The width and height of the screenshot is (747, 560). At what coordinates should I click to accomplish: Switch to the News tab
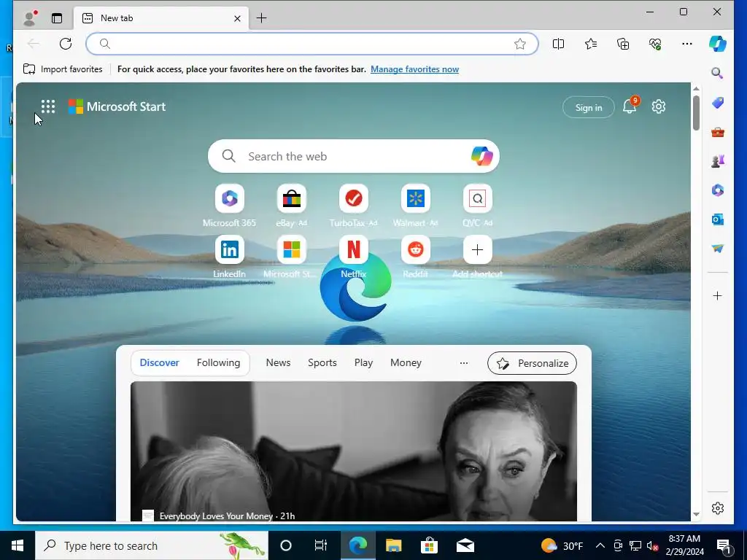(278, 363)
